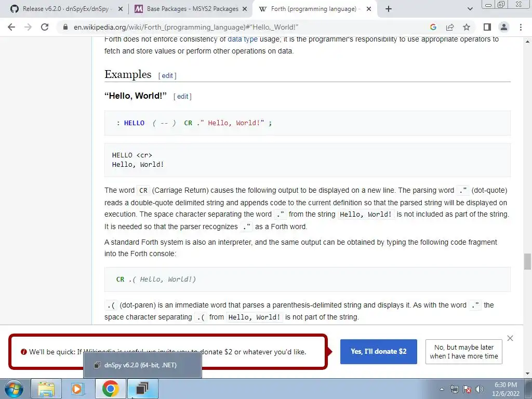The height and width of the screenshot is (399, 532).
Task: Edit the Hello, World! subsection
Action: click(182, 96)
